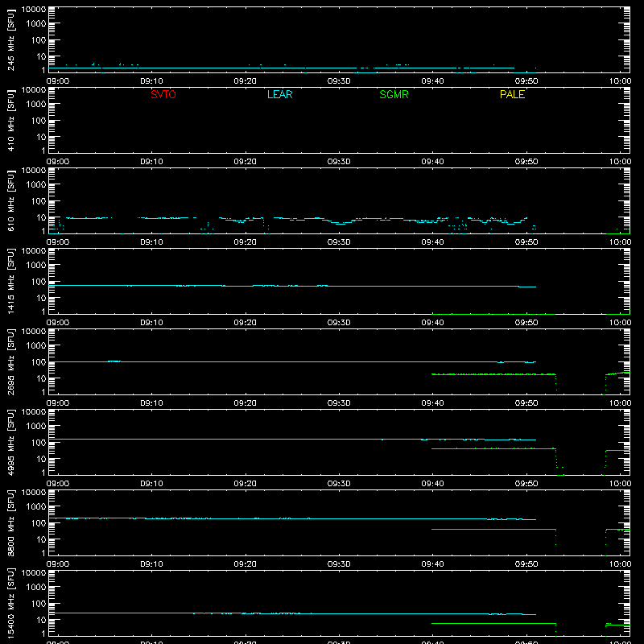Click the cyan LEAR station legend label

point(279,94)
